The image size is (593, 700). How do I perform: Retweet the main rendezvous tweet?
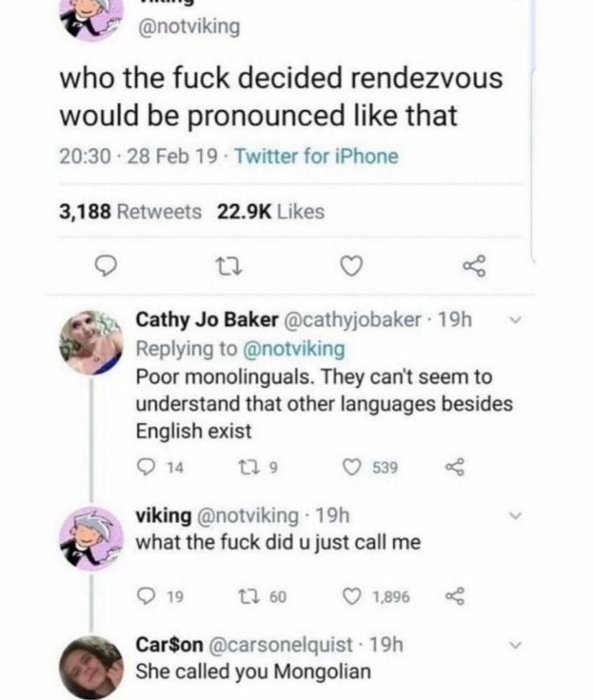point(228,266)
